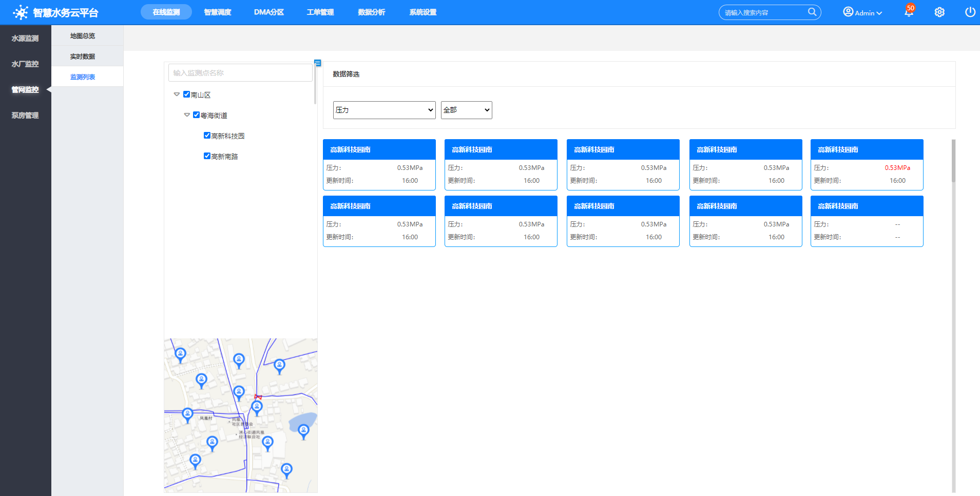Click the Admin user avatar icon
This screenshot has height=496, width=980.
(x=848, y=12)
